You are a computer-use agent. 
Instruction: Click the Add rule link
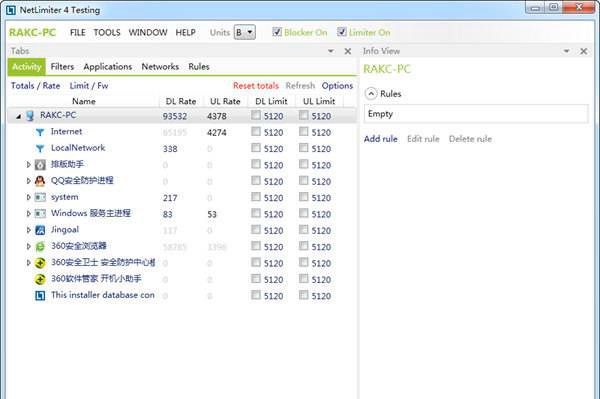coord(381,139)
